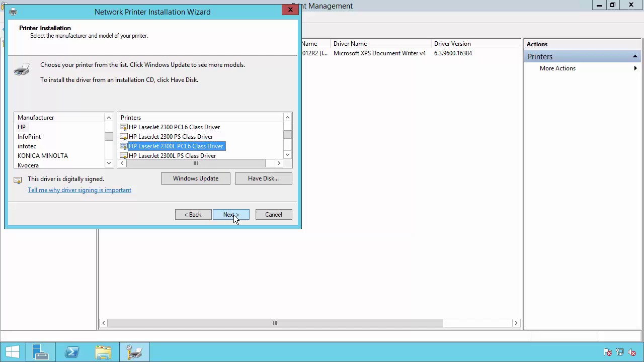
Task: Sort by the Driver Version column header
Action: [476, 44]
